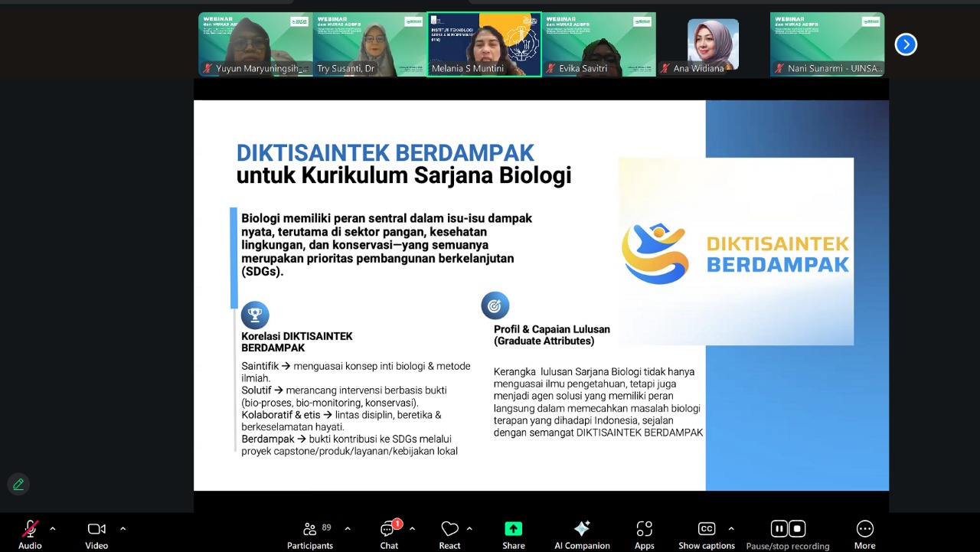This screenshot has width=980, height=552.
Task: Open the React emoji picker
Action: coord(449,529)
